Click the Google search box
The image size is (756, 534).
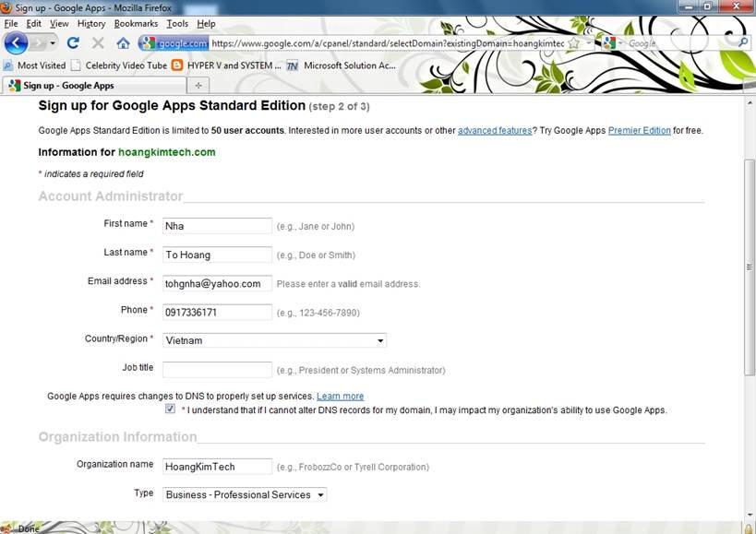(x=679, y=43)
